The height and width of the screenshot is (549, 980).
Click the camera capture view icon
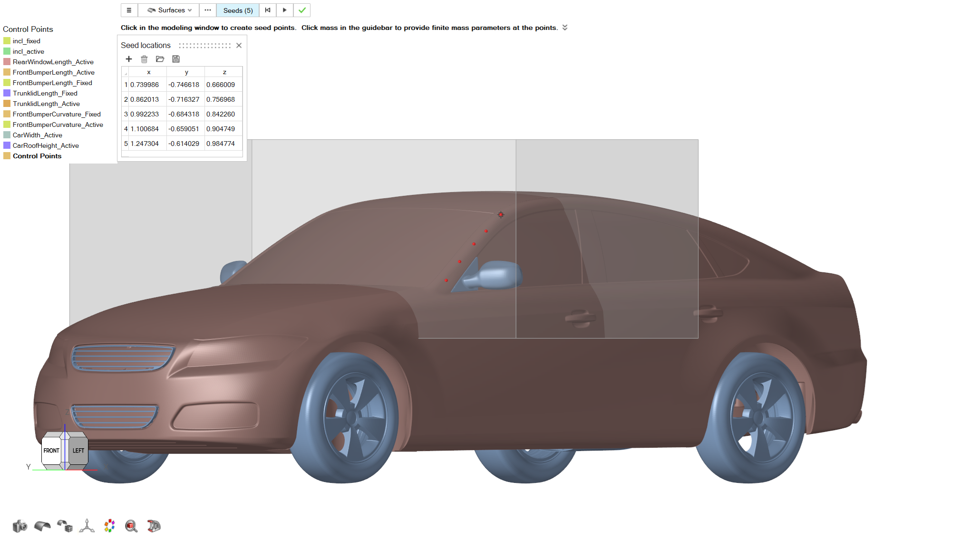(19, 526)
